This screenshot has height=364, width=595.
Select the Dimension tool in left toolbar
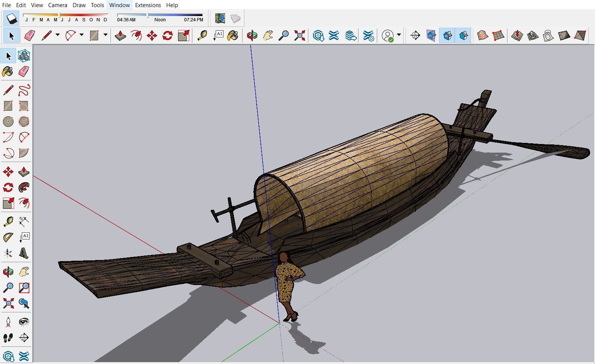(24, 222)
